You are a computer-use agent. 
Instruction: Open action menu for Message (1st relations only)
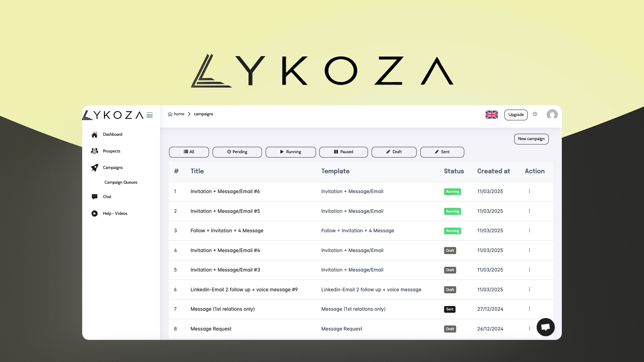coord(529,309)
